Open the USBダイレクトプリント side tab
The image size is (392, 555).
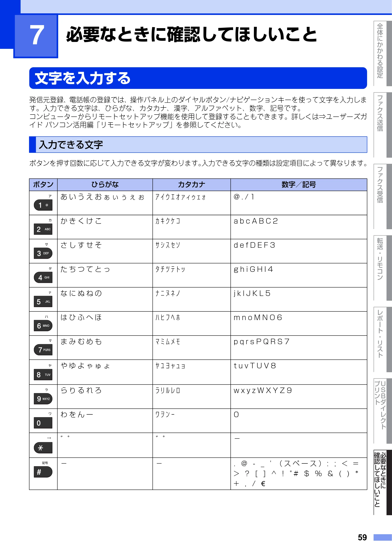point(383,411)
